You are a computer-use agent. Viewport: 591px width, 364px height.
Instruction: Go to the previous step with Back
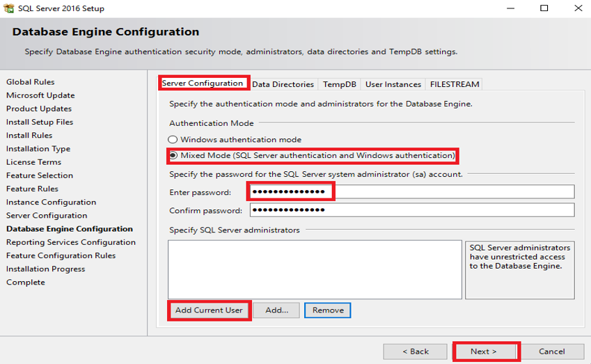(x=415, y=351)
